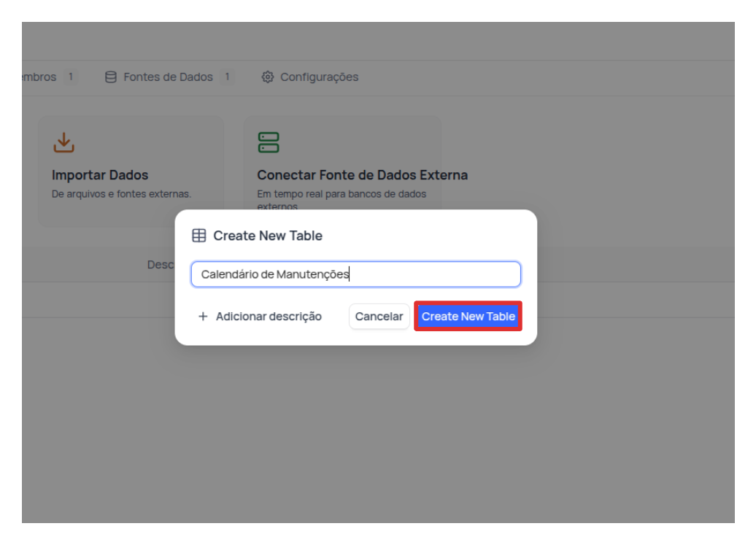This screenshot has width=756, height=545.
Task: Choose Conectar Fonte de Dados Externa card
Action: point(362,175)
